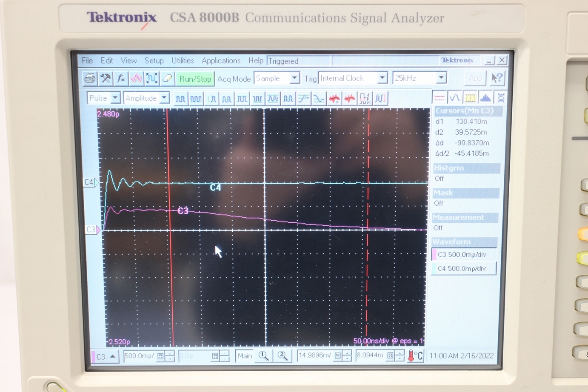Open the Setup dialog hammer-and-wrench icon
The width and height of the screenshot is (588, 392).
pos(106,78)
